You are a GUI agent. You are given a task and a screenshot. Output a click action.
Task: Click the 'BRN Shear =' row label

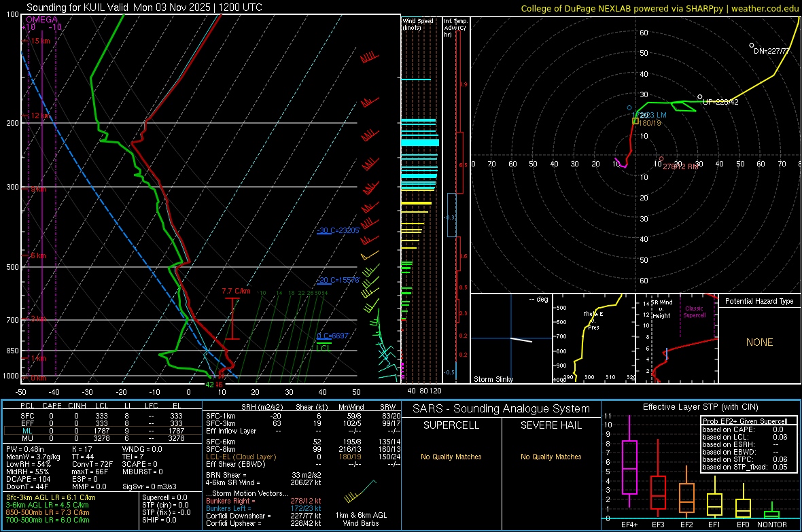(226, 475)
